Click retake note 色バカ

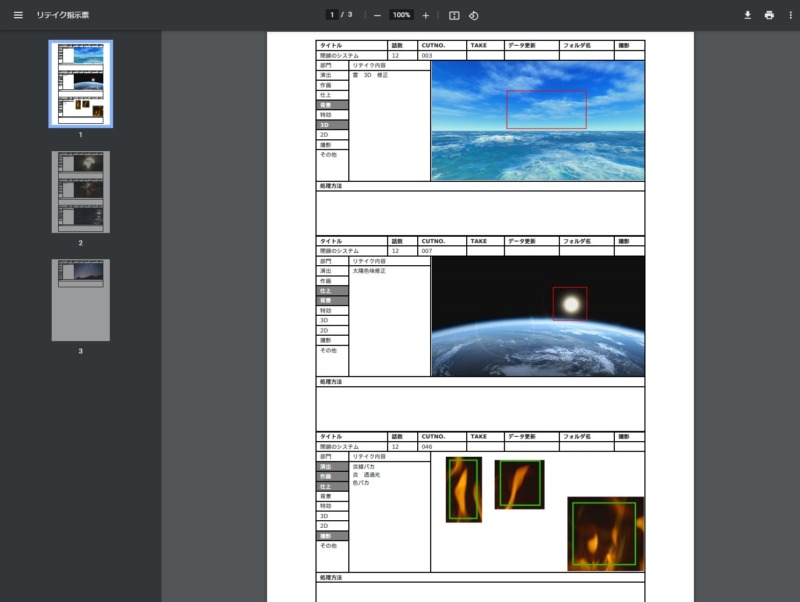pos(361,483)
